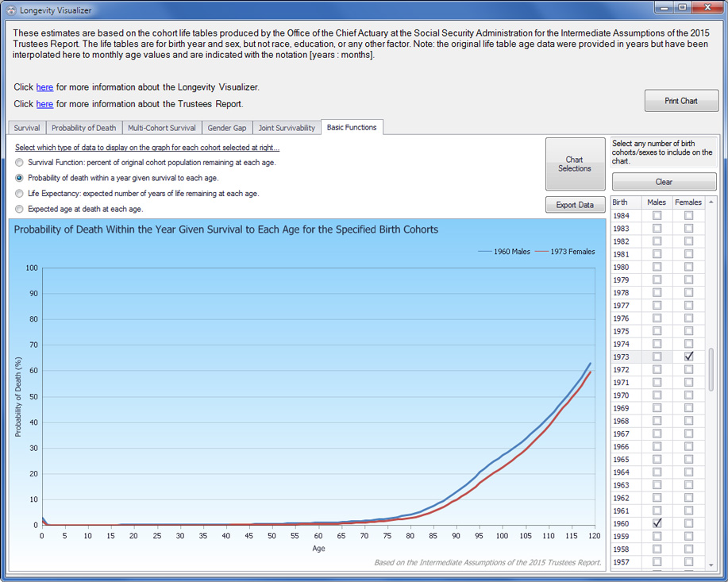Viewport: 728px width, 582px height.
Task: Click the Longevity Visualizer title bar icon
Action: click(10, 10)
